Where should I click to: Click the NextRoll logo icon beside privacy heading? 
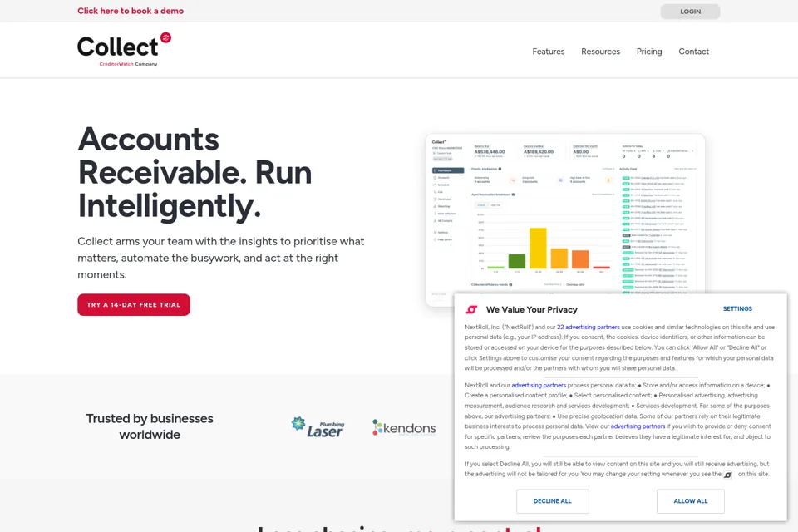(472, 309)
